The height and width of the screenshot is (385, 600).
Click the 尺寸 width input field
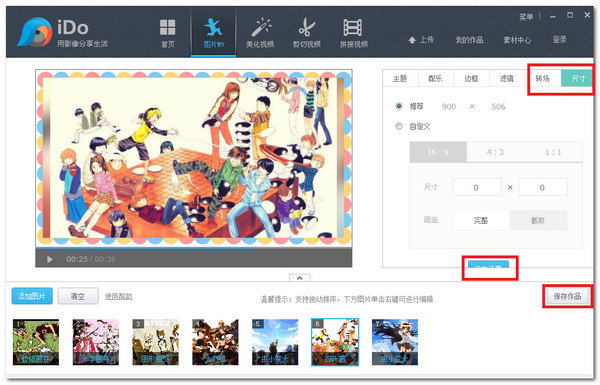[x=476, y=187]
